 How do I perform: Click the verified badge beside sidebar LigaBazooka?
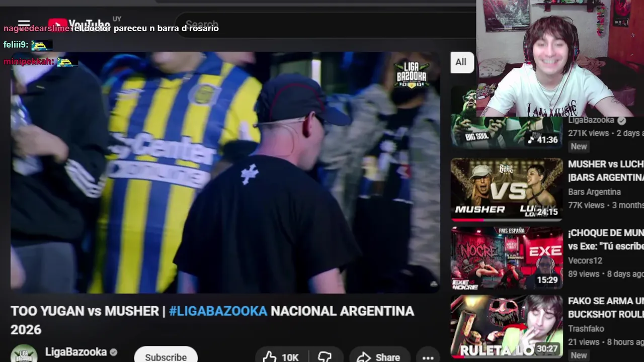pos(622,121)
